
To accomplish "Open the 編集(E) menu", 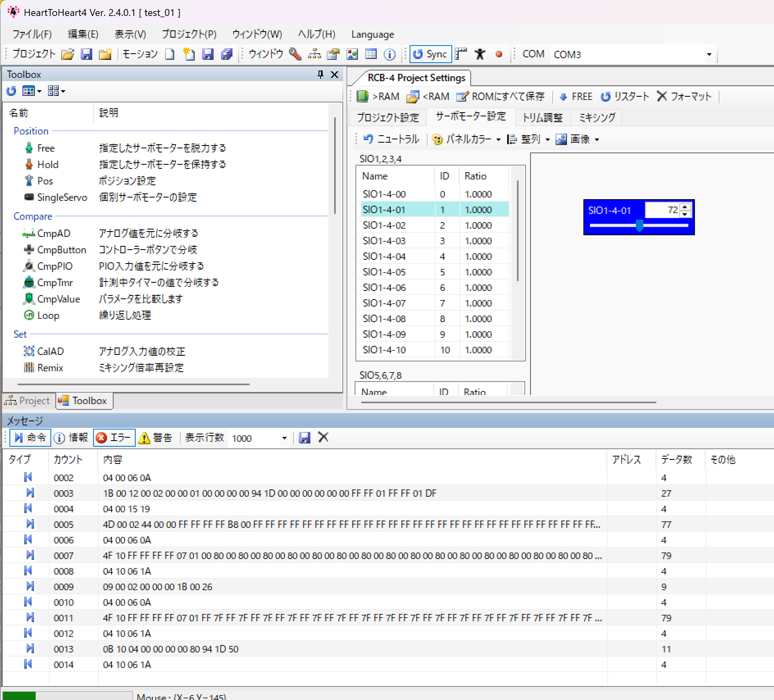I will pos(83,34).
